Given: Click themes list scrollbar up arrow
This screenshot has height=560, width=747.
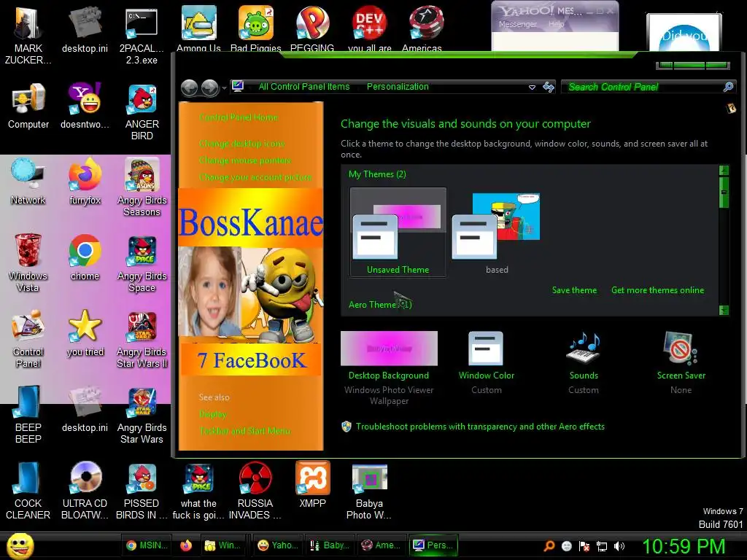Looking at the screenshot, I should 724,171.
